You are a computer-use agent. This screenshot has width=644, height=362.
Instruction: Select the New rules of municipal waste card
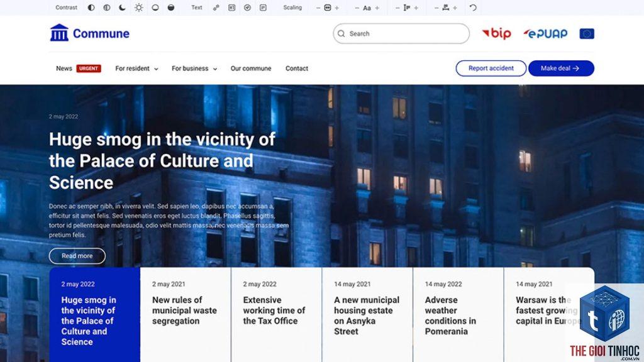click(x=186, y=314)
